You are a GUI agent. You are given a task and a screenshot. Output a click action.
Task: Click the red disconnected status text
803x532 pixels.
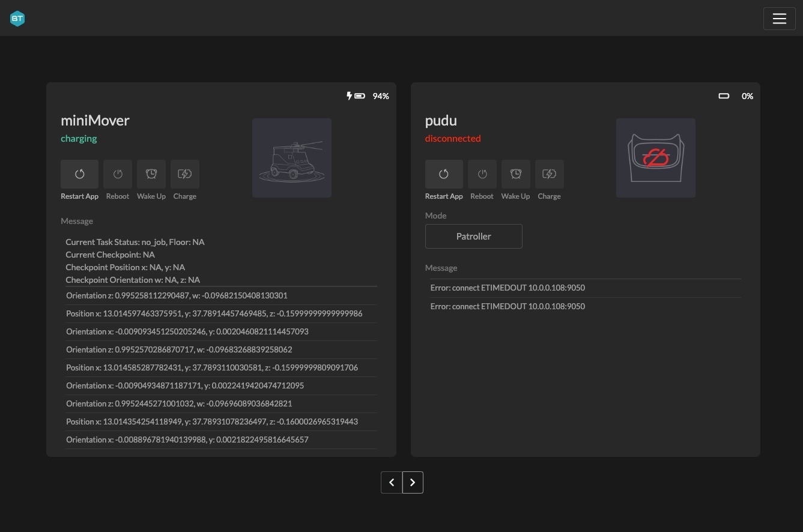453,138
